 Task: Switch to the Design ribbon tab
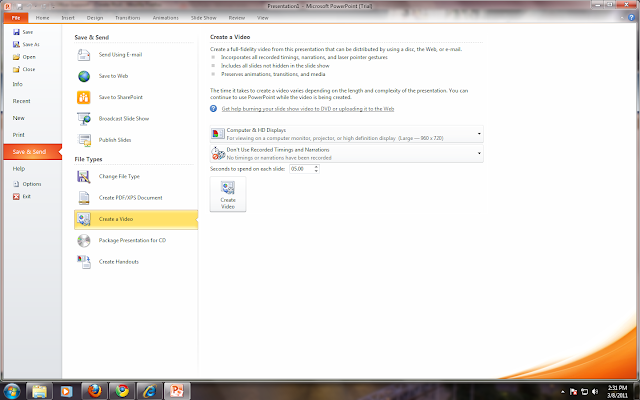pyautogui.click(x=95, y=18)
